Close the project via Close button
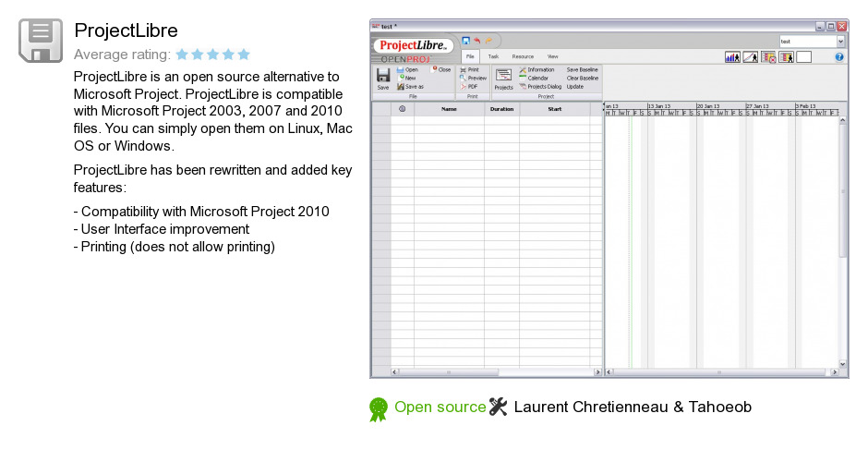 [441, 70]
